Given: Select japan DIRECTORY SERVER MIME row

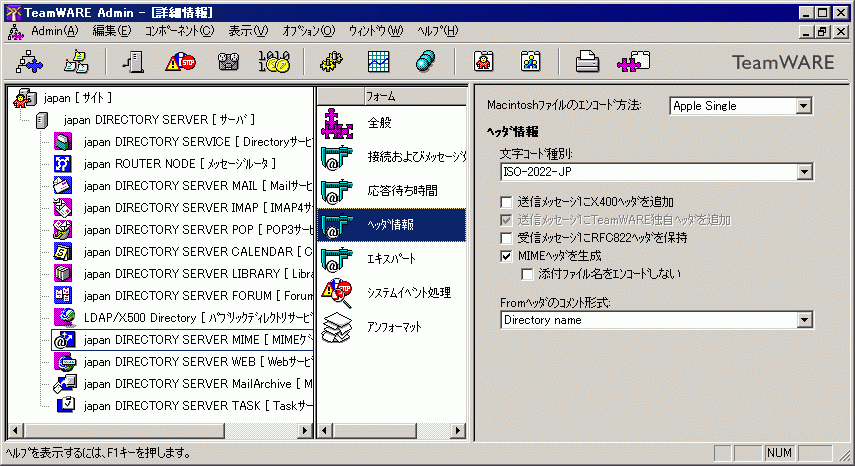Looking at the screenshot, I should pyautogui.click(x=182, y=340).
